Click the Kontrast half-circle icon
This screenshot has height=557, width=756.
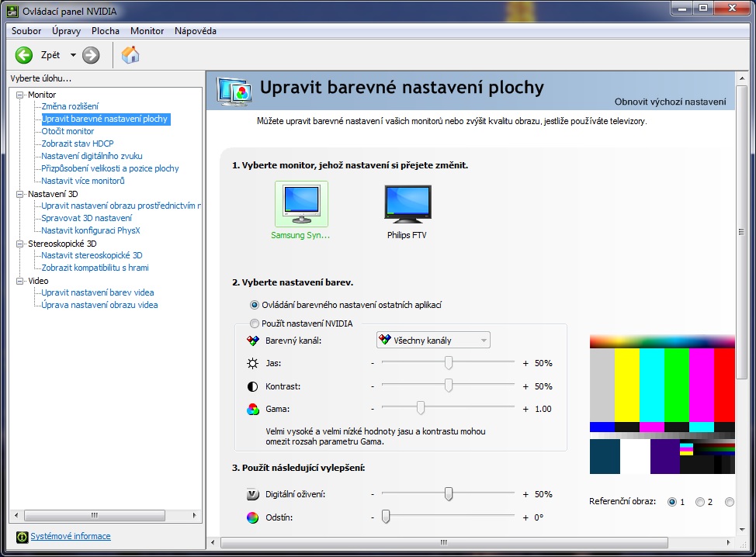click(252, 386)
